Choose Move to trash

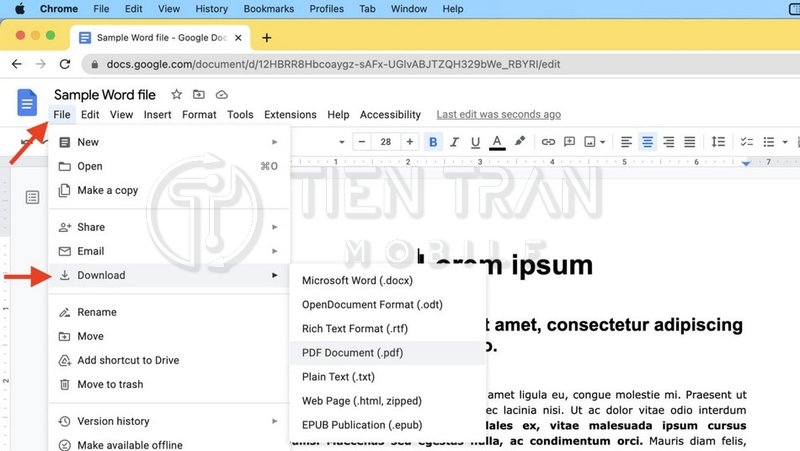[x=169, y=384]
